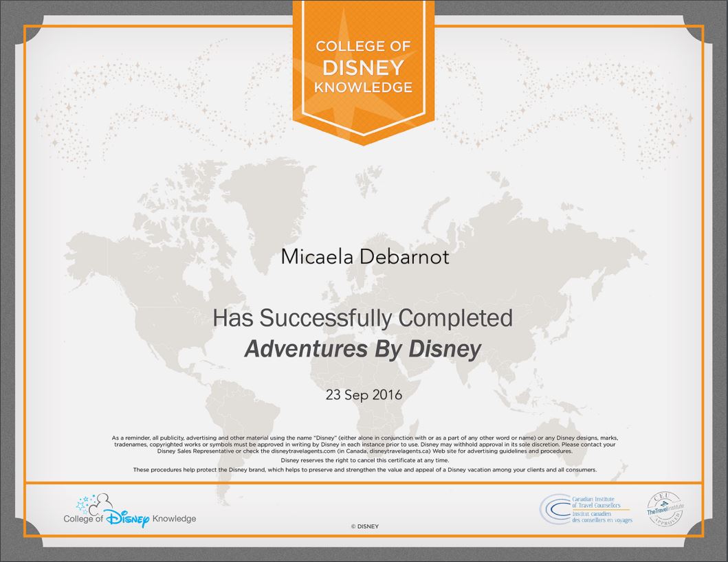This screenshot has width=728, height=562.
Task: Click the Has Successfully Completed heading
Action: click(363, 318)
